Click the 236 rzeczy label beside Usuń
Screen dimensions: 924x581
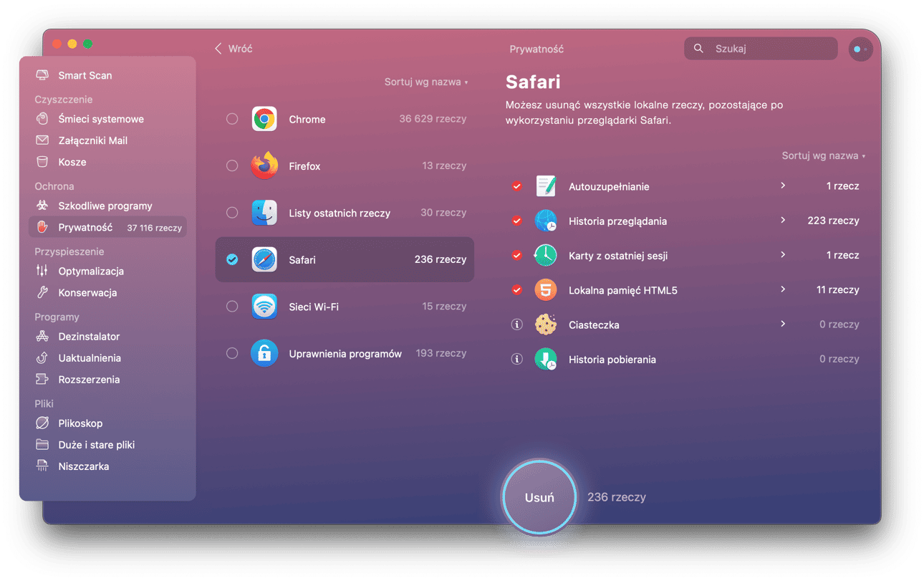[617, 497]
